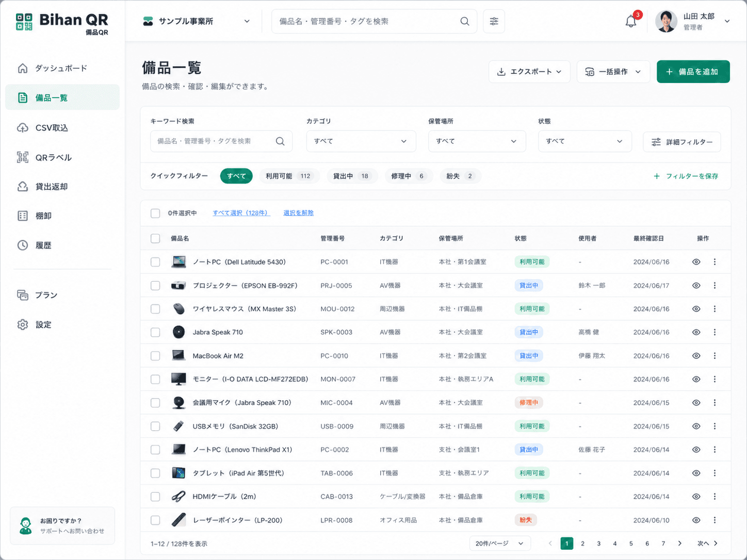Check the box for ノートPC (Dell Latitude 5430)
Viewport: 747px width, 560px height.
155,262
